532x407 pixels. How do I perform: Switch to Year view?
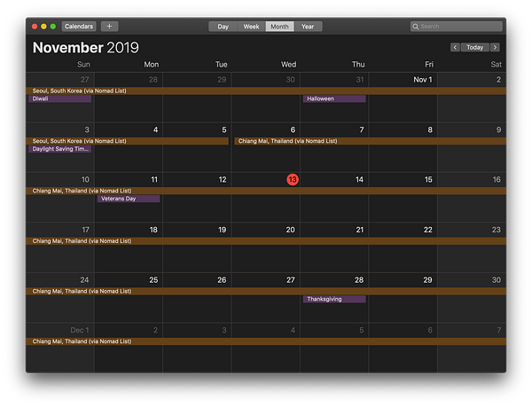click(308, 27)
